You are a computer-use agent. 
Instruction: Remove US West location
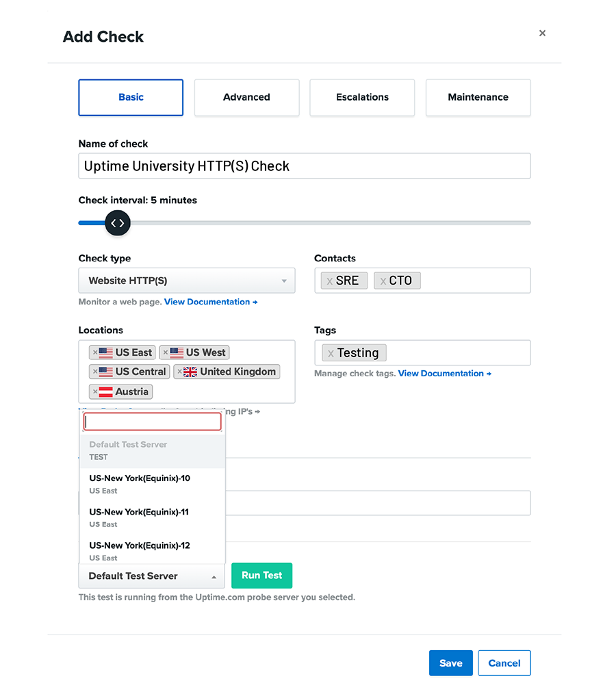165,352
